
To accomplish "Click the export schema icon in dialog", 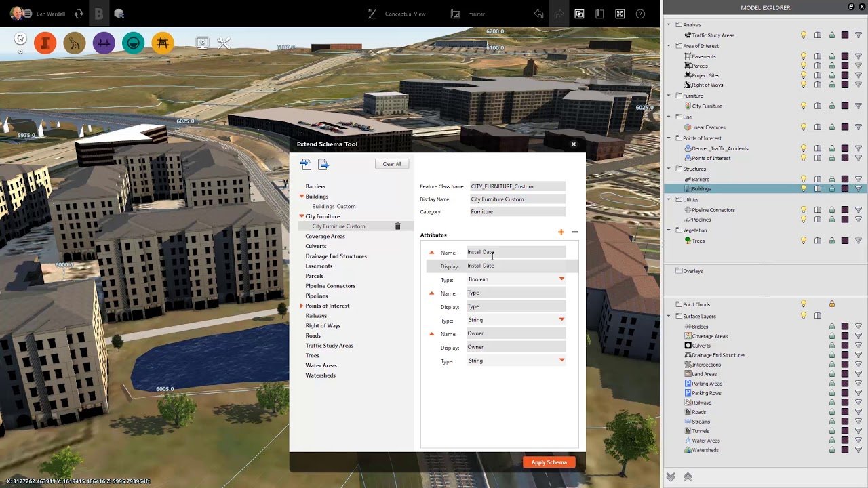I will tap(323, 164).
